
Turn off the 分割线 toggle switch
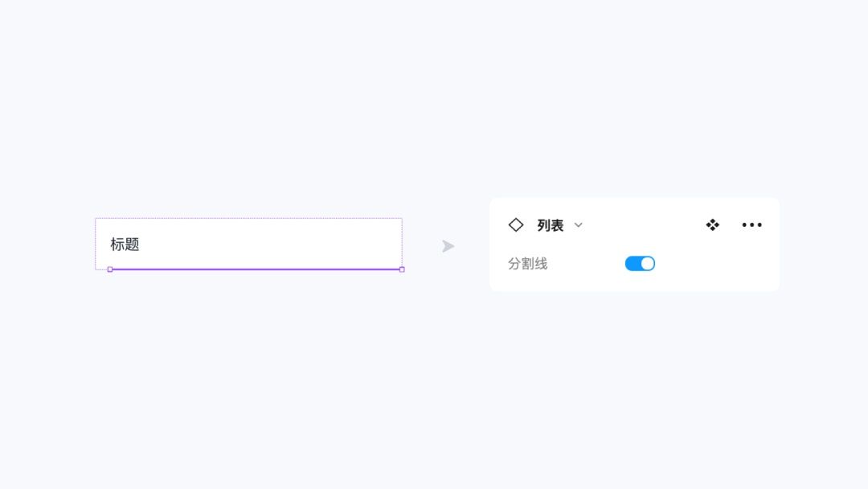click(640, 264)
